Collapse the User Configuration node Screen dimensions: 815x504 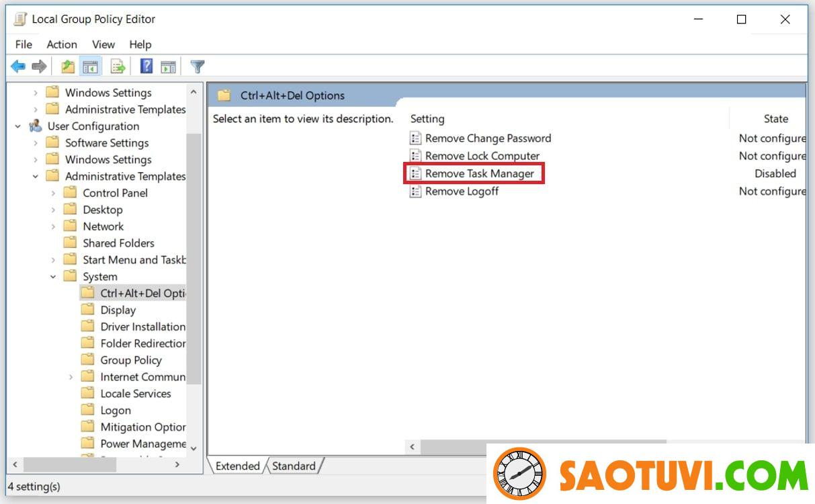[x=18, y=126]
